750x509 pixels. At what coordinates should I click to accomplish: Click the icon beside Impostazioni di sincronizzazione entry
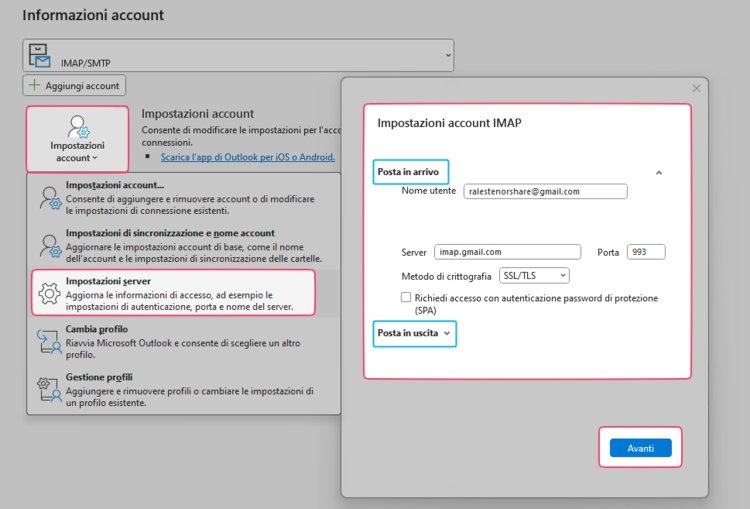pyautogui.click(x=51, y=246)
